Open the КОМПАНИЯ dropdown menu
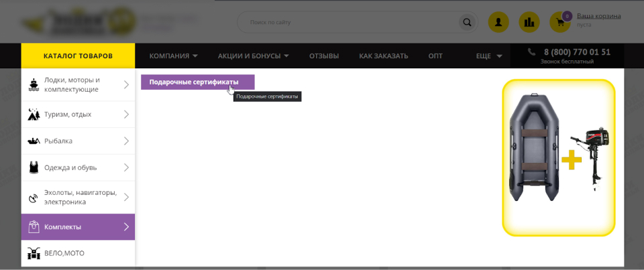Viewport: 644px width, 270px height. click(173, 56)
